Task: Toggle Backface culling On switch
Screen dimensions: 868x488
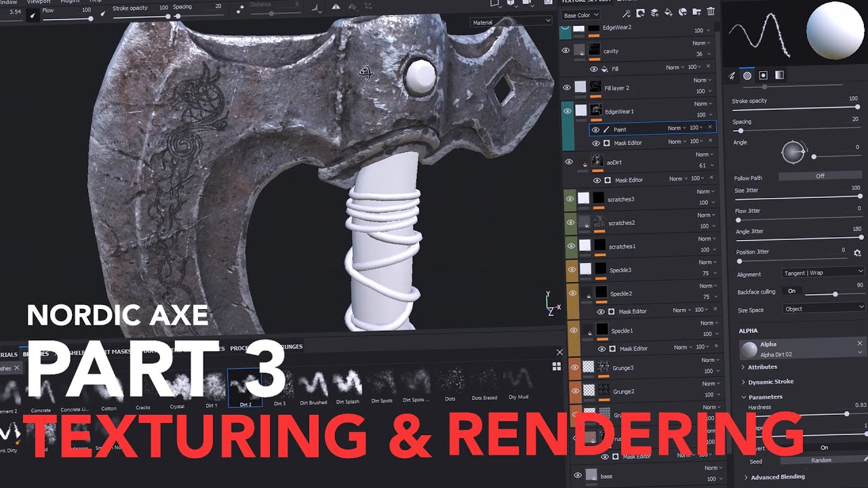Action: [x=791, y=291]
